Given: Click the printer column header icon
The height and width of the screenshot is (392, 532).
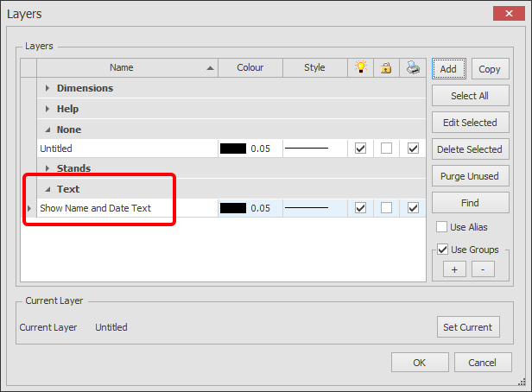Looking at the screenshot, I should tap(413, 67).
